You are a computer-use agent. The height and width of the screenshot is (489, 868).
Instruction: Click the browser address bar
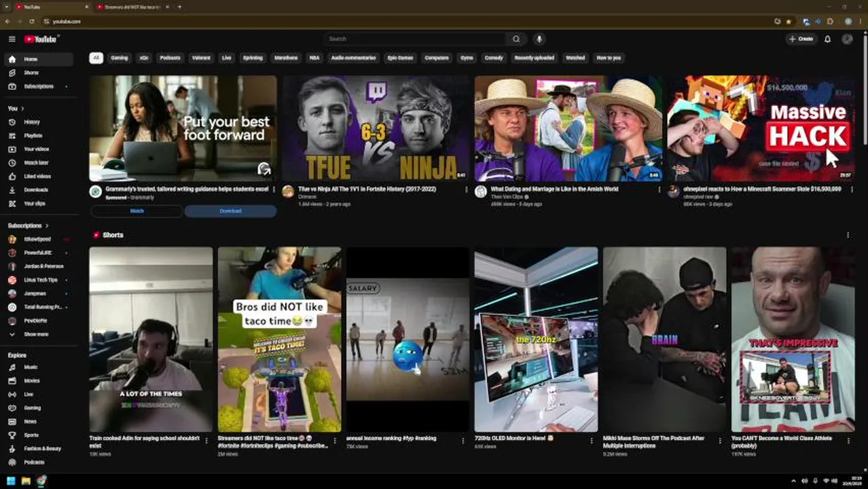pos(408,21)
